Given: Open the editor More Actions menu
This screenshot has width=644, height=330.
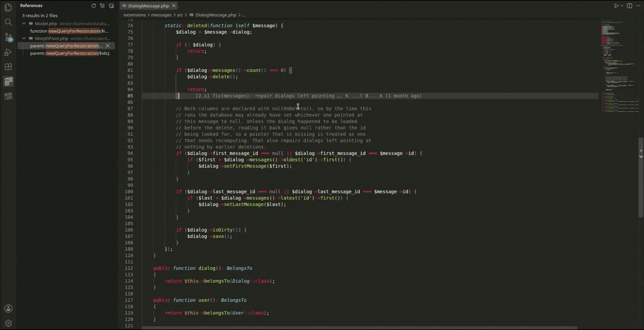Looking at the screenshot, I should pyautogui.click(x=638, y=5).
